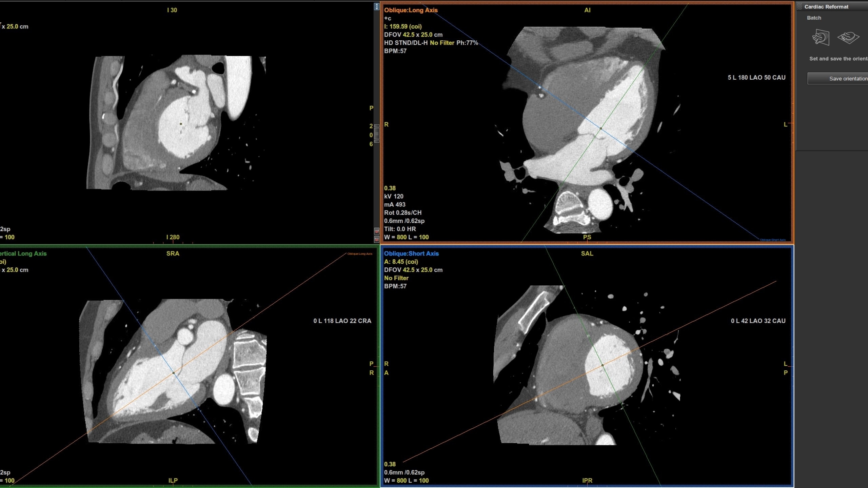Click the 0 L 118 LAO 22 CRA annotation
868x488 pixels.
click(342, 321)
